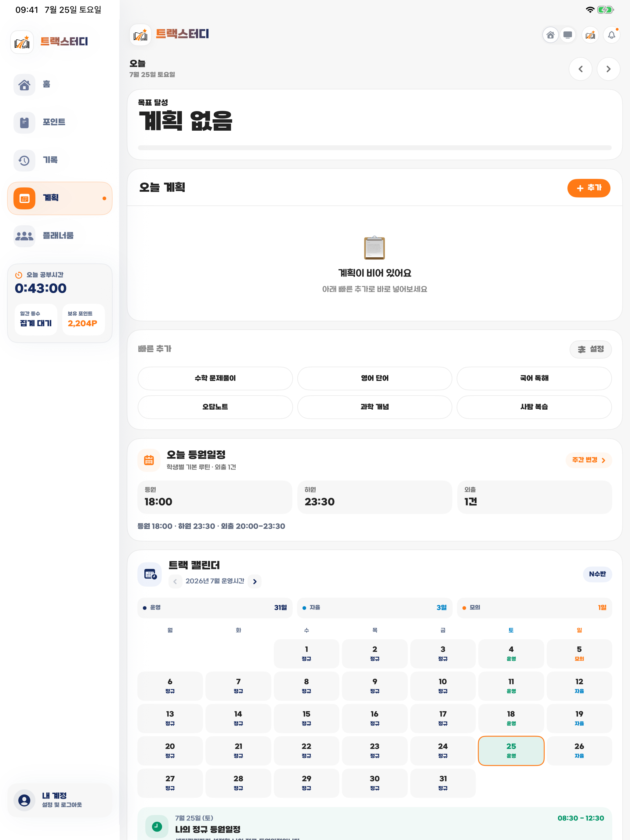Open the home icon in the top bar
The height and width of the screenshot is (840, 630).
(x=550, y=35)
